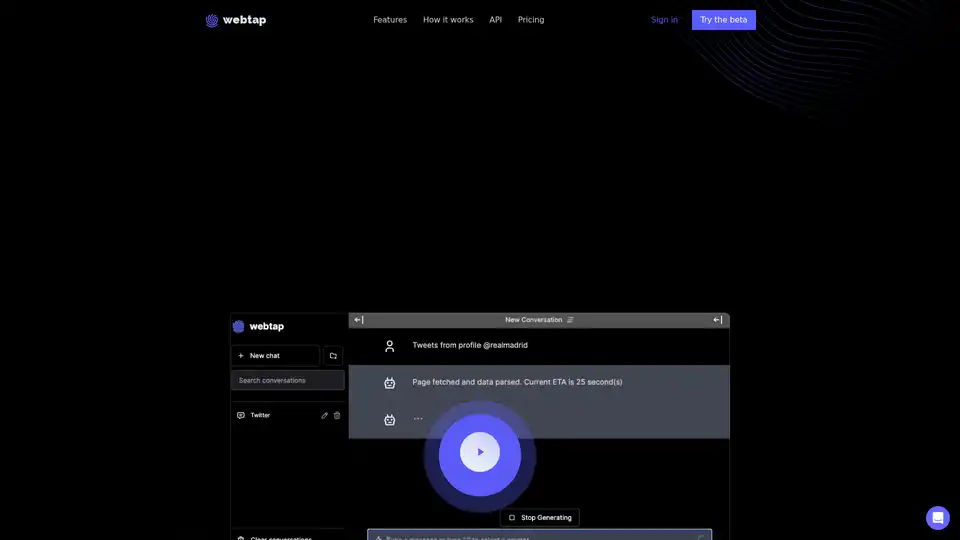The image size is (960, 540).
Task: Click New chat button in demo
Action: coord(275,356)
